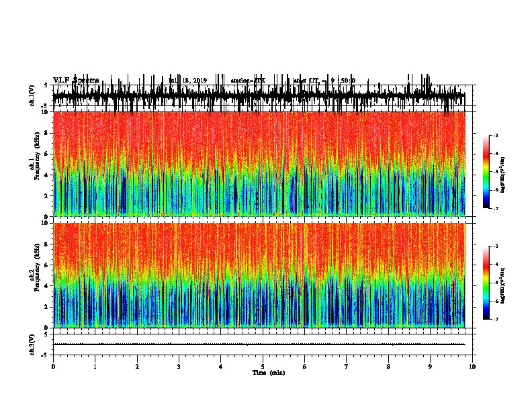The image size is (532, 411).
Task: Click the time axis tick label '8'
Action: [388, 367]
